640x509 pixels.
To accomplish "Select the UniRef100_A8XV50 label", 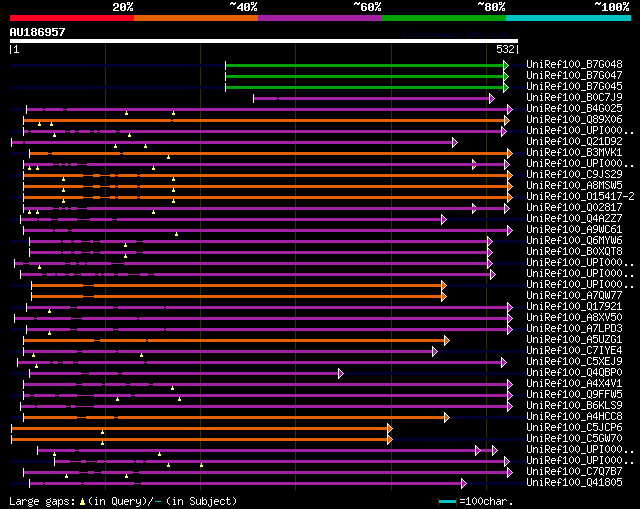I will coord(574,317).
